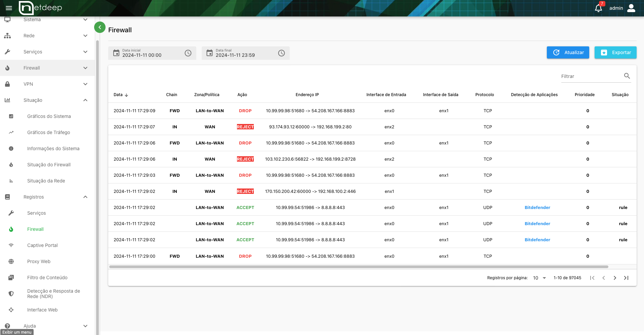Click the Registros log icon
Viewport: 644px width, 335px height.
click(x=7, y=197)
